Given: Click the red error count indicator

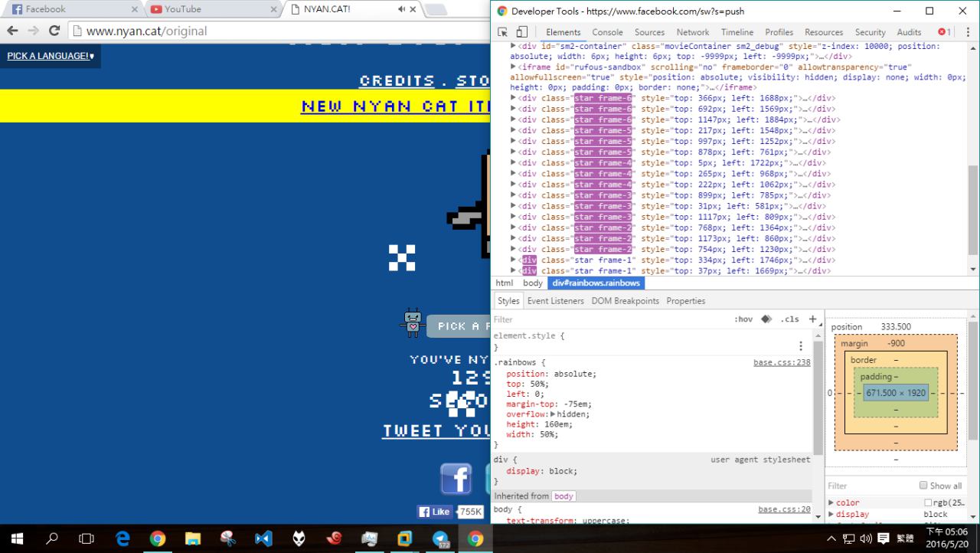Looking at the screenshot, I should click(x=945, y=32).
